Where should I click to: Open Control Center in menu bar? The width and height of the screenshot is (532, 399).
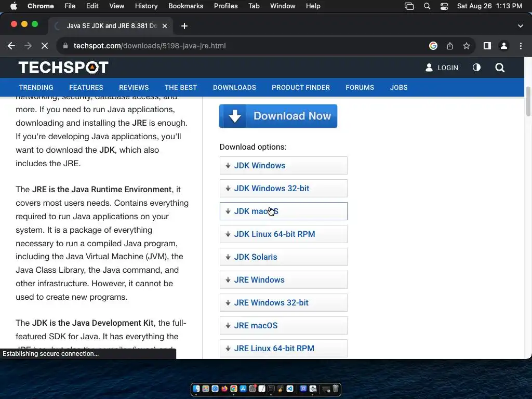(444, 6)
